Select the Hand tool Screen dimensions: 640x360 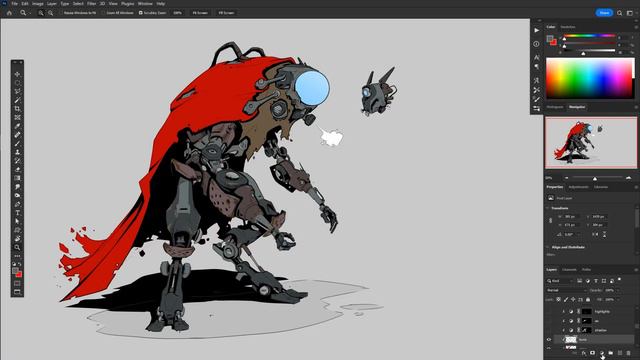pyautogui.click(x=17, y=239)
